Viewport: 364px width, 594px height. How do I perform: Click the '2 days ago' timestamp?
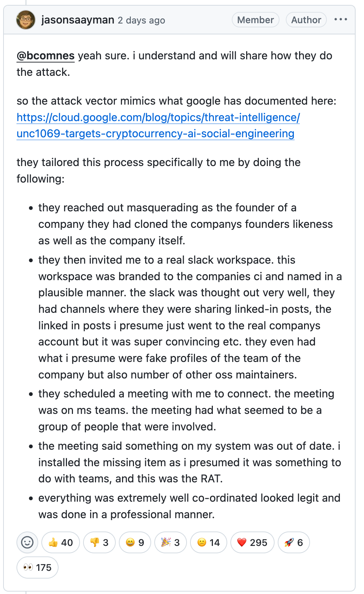pos(141,20)
